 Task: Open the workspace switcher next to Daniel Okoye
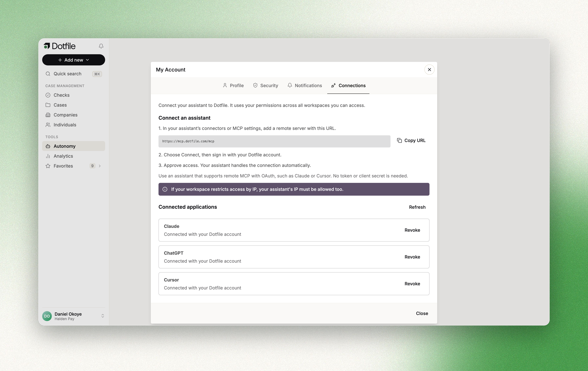(103, 316)
